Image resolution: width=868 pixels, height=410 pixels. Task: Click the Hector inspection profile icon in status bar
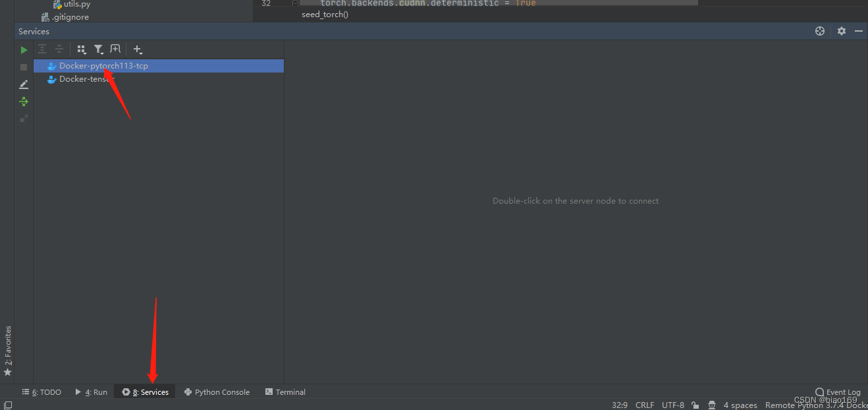point(711,404)
